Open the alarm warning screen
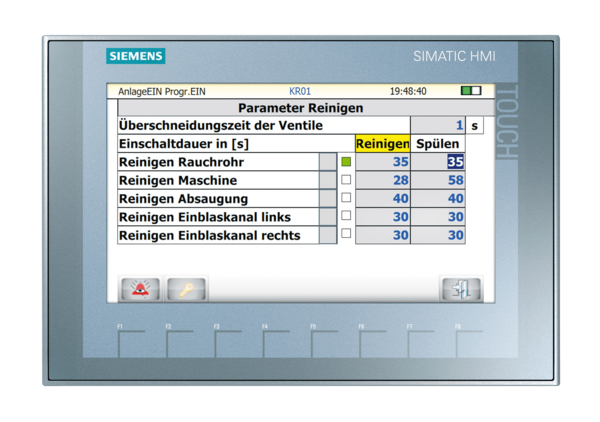The width and height of the screenshot is (600, 422). pos(140,289)
